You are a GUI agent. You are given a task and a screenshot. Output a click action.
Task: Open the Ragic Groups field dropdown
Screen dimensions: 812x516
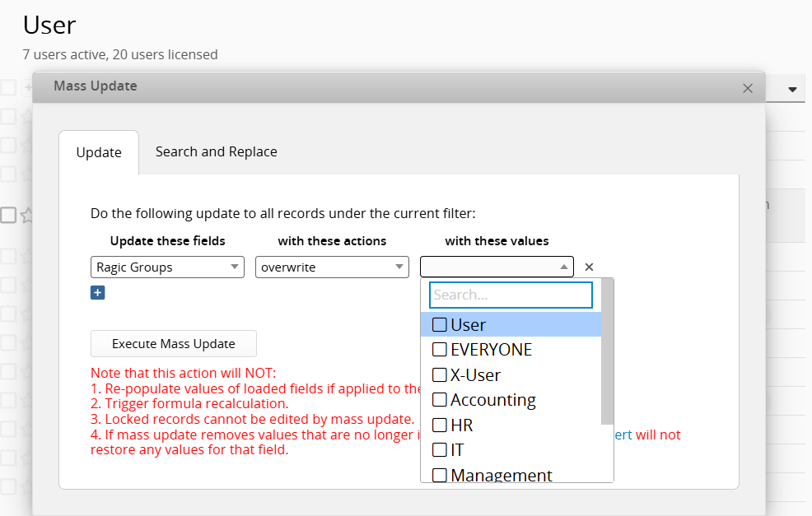pyautogui.click(x=167, y=267)
